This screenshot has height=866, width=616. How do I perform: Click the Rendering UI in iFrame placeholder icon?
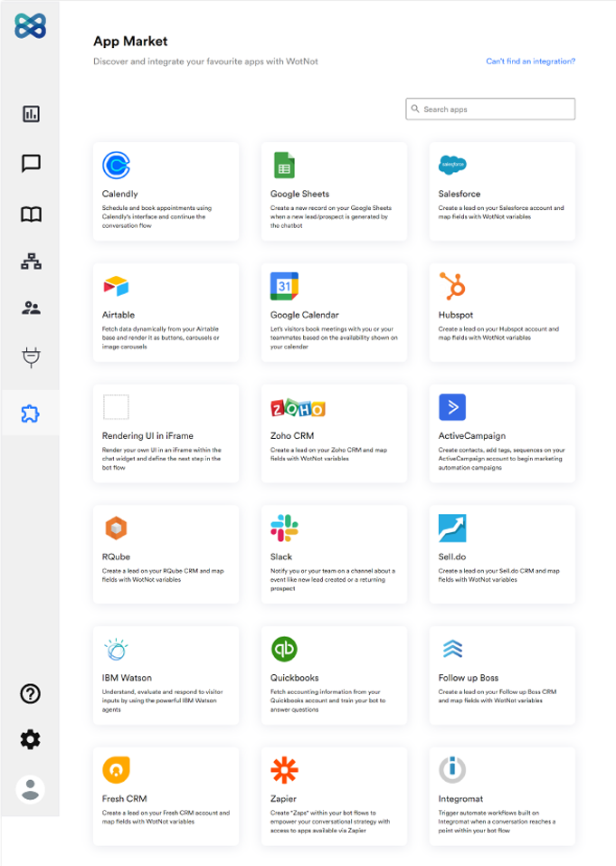point(116,407)
